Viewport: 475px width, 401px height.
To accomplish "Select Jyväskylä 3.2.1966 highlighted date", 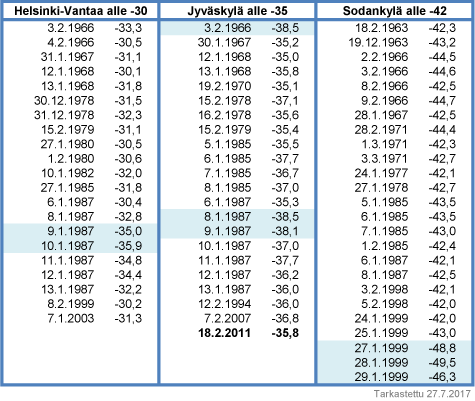I will pyautogui.click(x=228, y=28).
